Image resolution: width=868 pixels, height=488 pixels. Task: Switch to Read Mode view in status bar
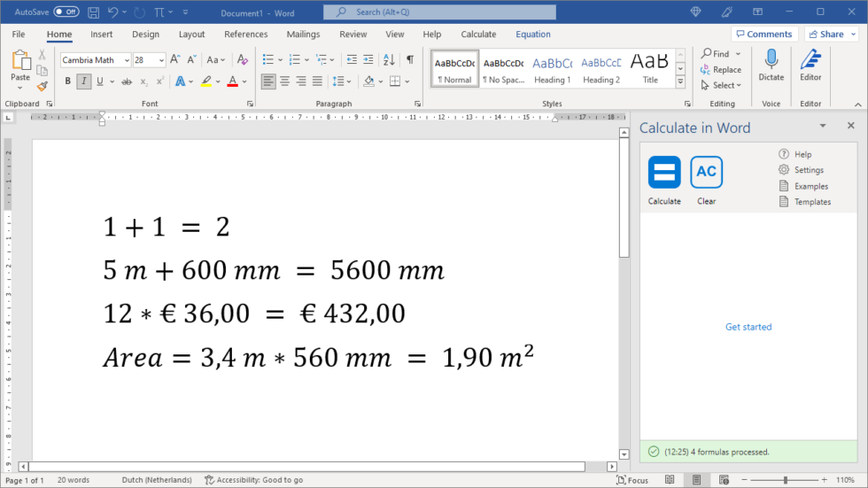pyautogui.click(x=670, y=480)
